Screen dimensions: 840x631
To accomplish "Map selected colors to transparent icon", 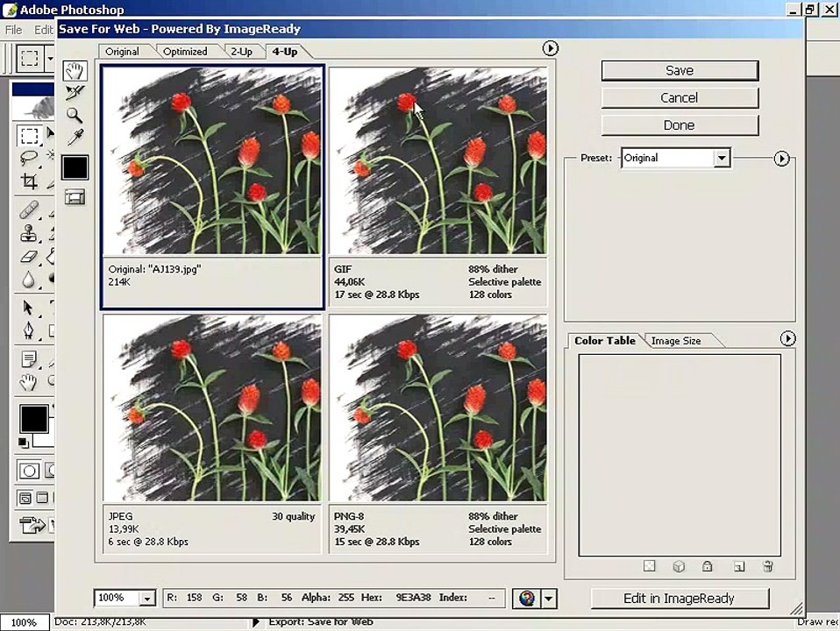I will click(x=649, y=566).
